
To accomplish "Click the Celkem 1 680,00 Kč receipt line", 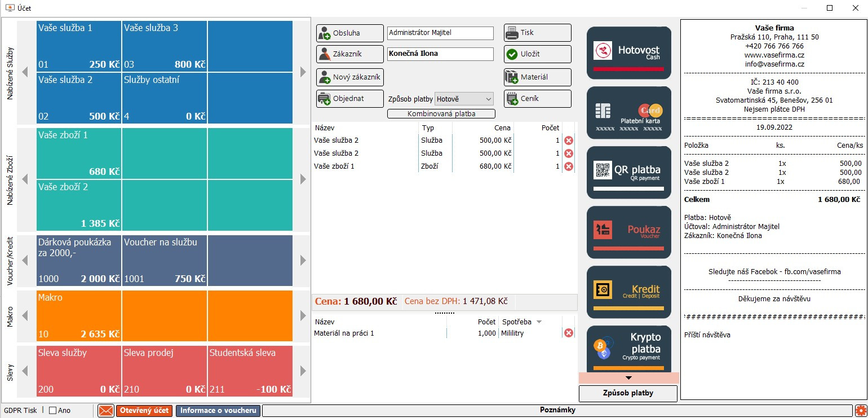I will (772, 200).
